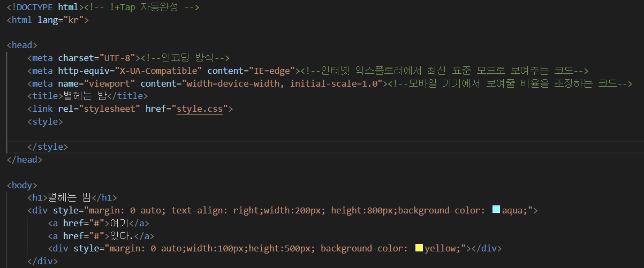Click the comment about 모바일 기기
This screenshot has height=268, width=644.
(510, 83)
